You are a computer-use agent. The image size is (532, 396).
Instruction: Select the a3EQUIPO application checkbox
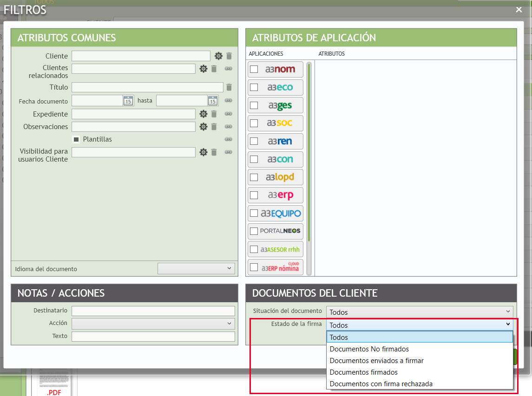click(254, 213)
